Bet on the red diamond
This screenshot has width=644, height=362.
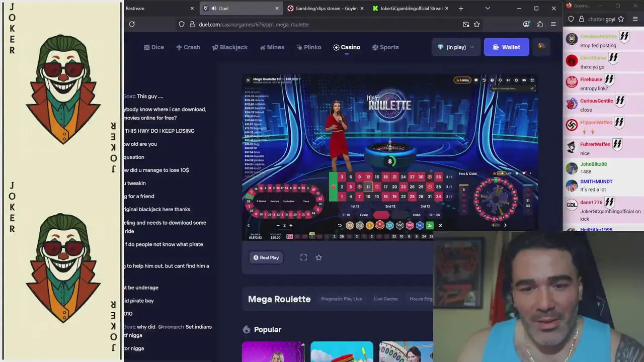pos(381,215)
